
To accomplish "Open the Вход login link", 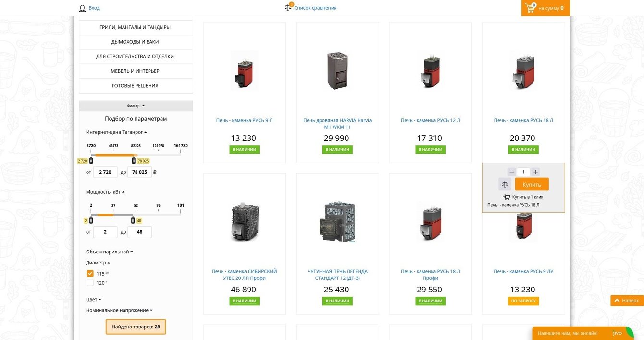I will pos(94,8).
